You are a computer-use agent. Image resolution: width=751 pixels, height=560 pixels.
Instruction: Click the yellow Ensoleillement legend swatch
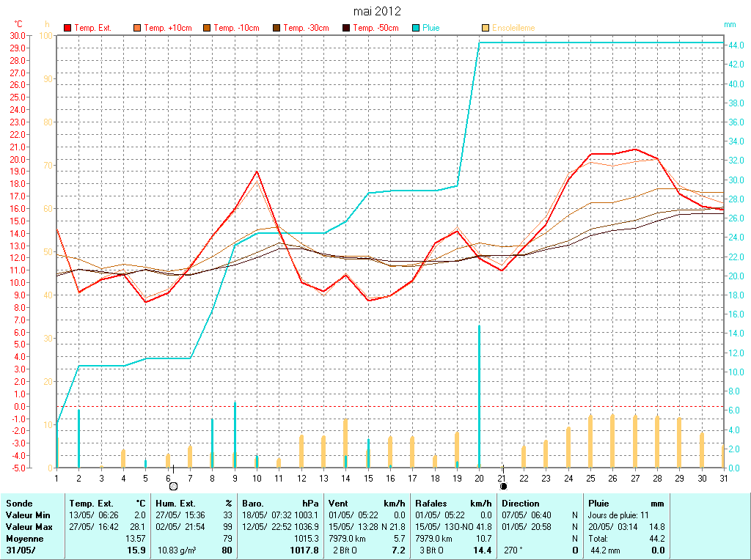(x=486, y=28)
